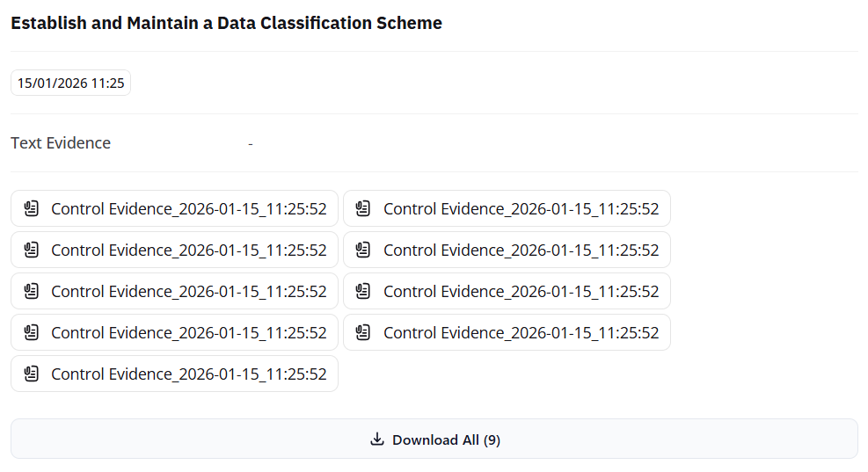Image resolution: width=868 pixels, height=472 pixels.
Task: Click the download arrow icon beside Download All
Action: coord(378,439)
